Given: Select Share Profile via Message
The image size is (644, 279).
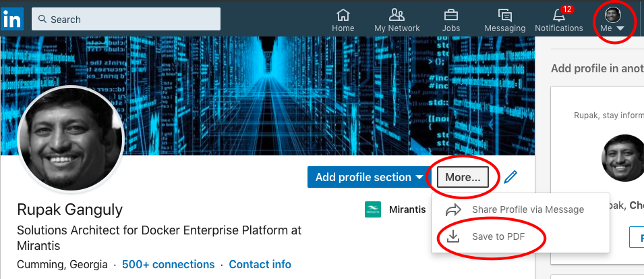Looking at the screenshot, I should [x=521, y=209].
